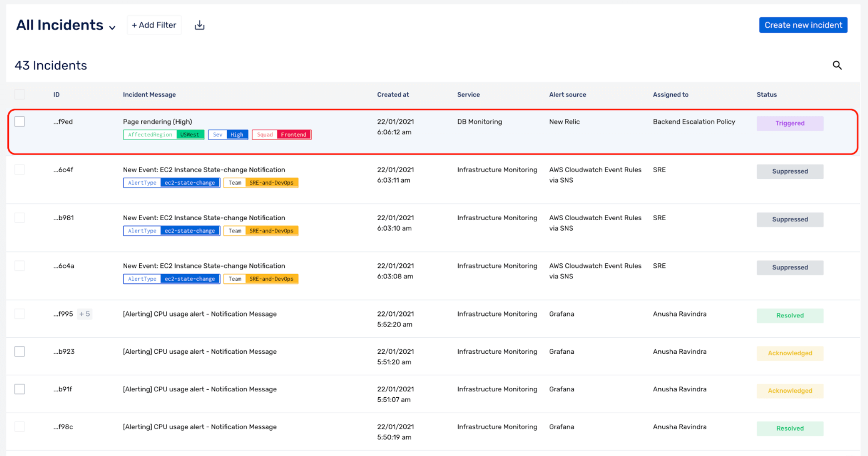Click the +5 grouped badge next to f995
The image size is (868, 456).
85,314
